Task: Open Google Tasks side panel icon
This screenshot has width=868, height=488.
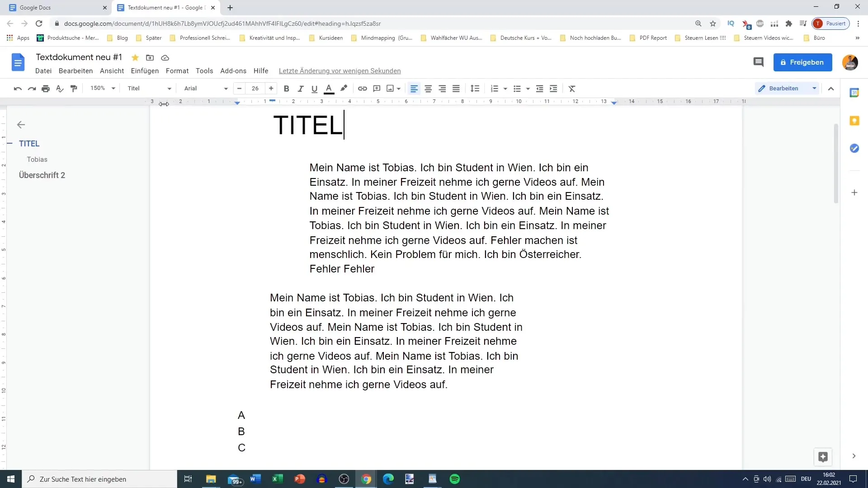Action: (x=854, y=148)
